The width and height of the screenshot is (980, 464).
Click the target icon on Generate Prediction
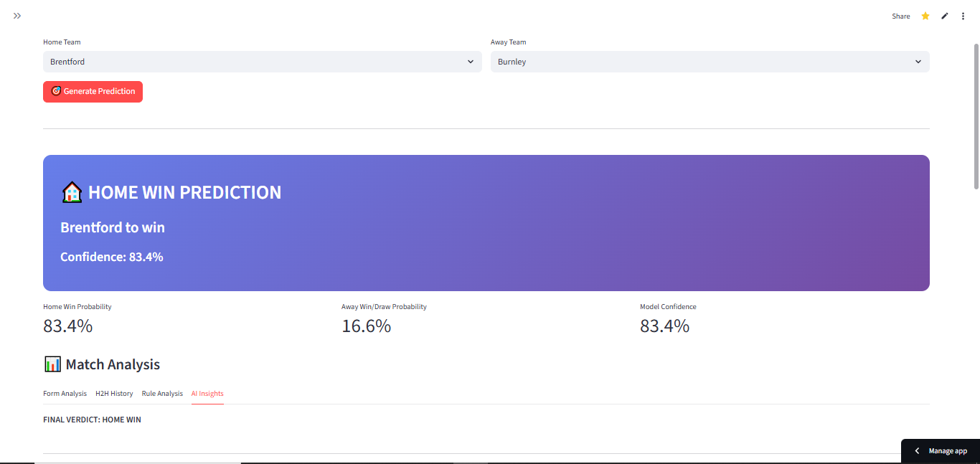click(56, 91)
